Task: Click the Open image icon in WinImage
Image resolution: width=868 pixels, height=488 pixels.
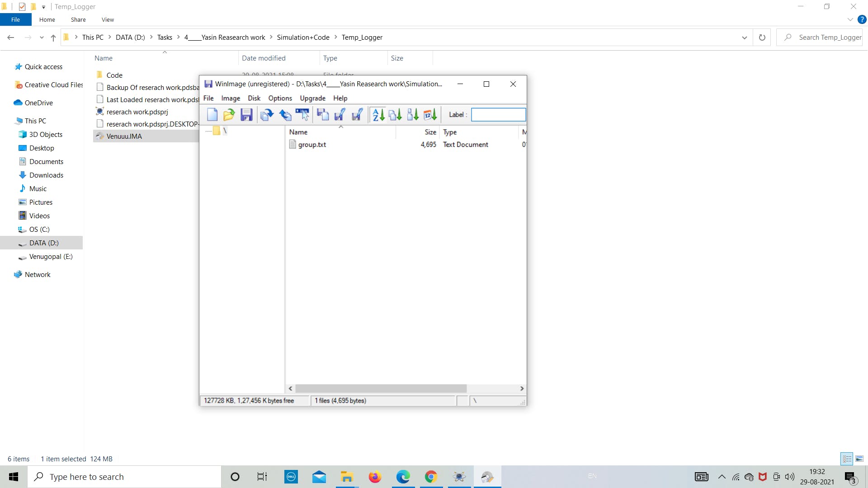Action: coord(229,115)
